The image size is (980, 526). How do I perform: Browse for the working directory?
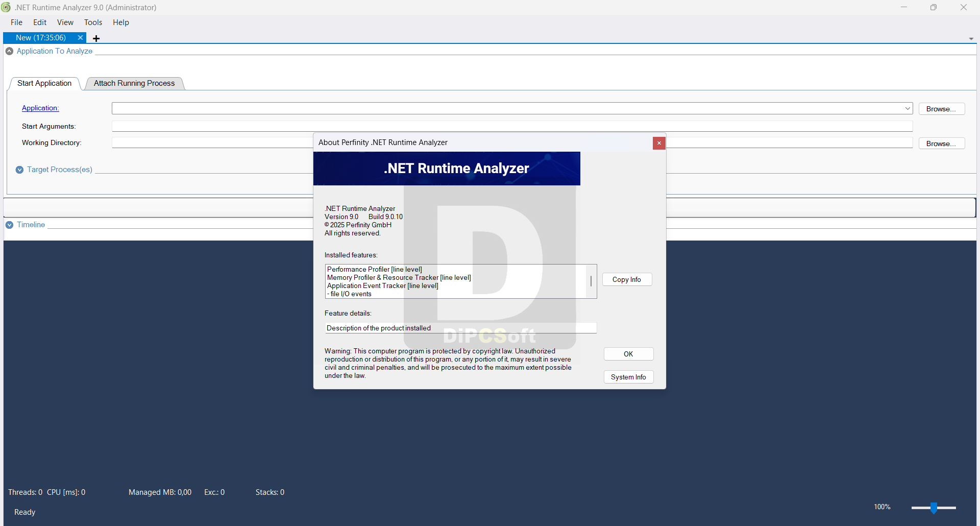point(941,144)
